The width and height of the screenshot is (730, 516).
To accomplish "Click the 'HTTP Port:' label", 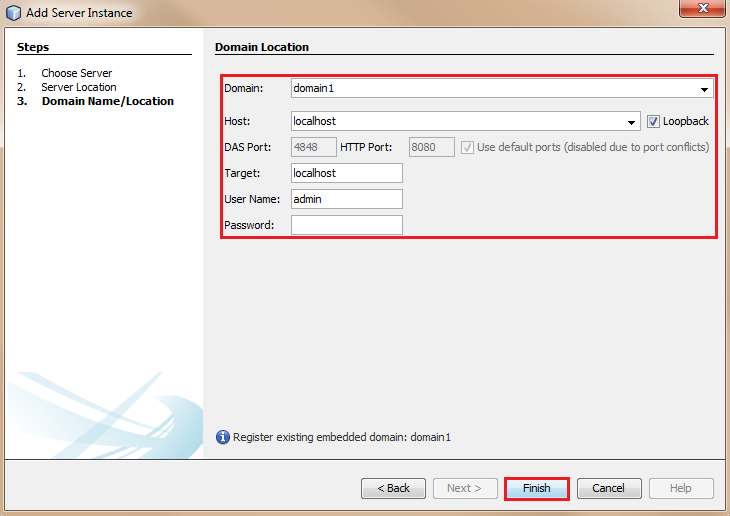I will (x=366, y=147).
